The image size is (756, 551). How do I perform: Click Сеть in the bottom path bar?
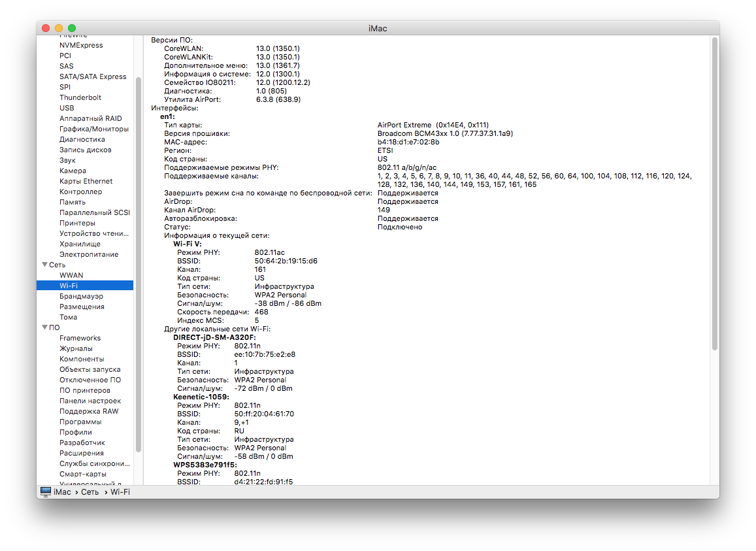[x=90, y=492]
